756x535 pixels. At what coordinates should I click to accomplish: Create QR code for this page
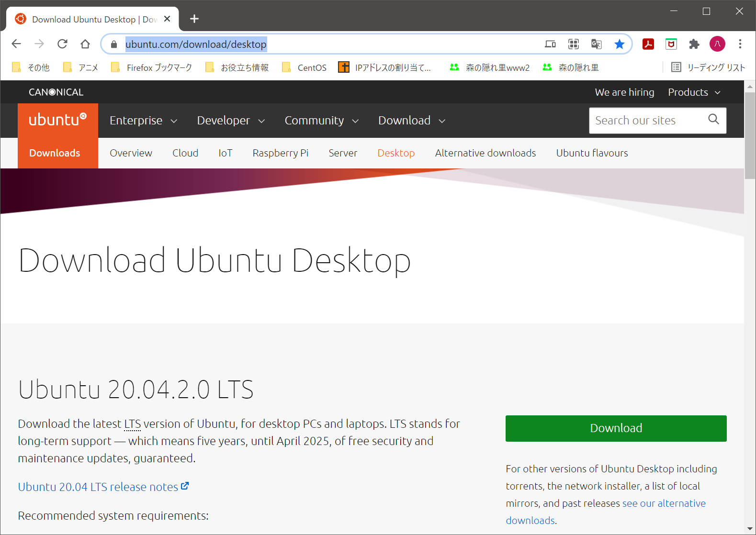pos(573,45)
